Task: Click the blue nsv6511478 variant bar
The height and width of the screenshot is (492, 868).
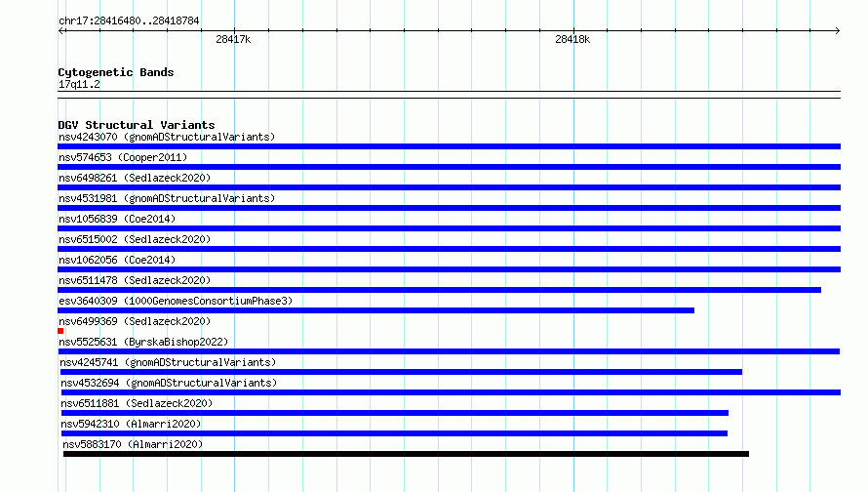Action: coord(439,290)
